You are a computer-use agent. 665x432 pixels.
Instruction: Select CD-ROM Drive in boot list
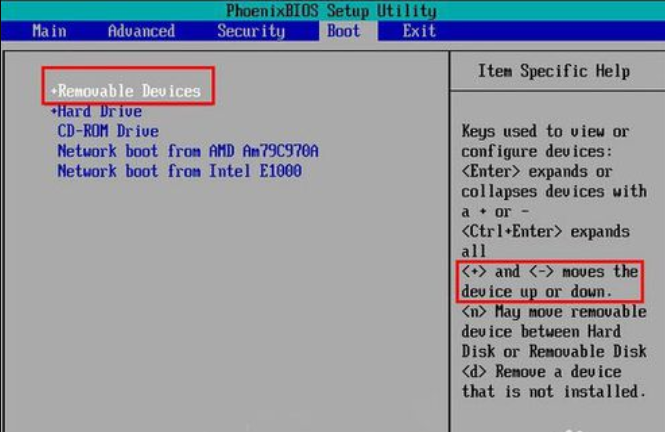[108, 131]
